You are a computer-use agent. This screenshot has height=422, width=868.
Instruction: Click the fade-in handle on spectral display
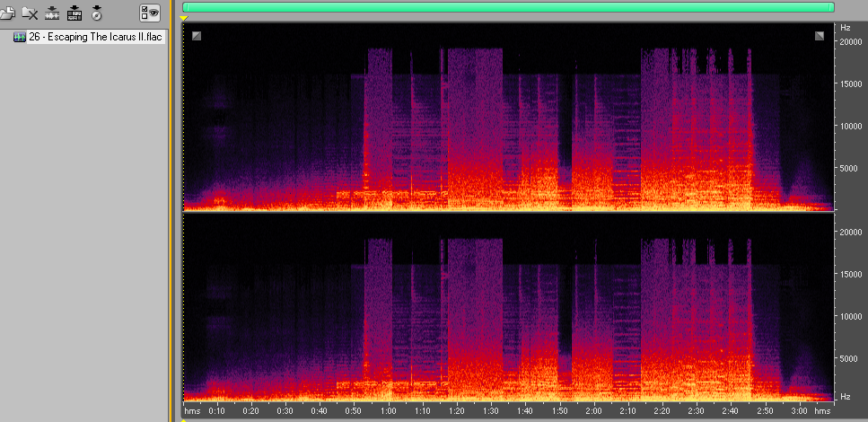pos(197,36)
